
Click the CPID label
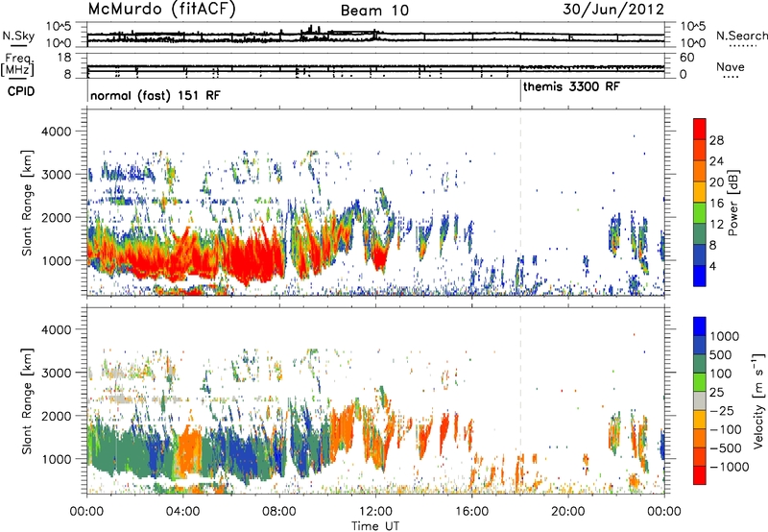[21, 91]
